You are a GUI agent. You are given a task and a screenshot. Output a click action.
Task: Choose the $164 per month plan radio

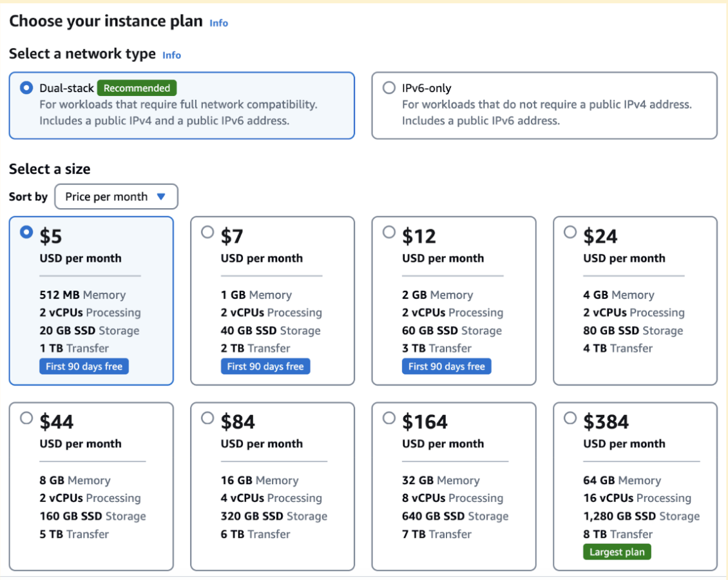[x=388, y=418]
